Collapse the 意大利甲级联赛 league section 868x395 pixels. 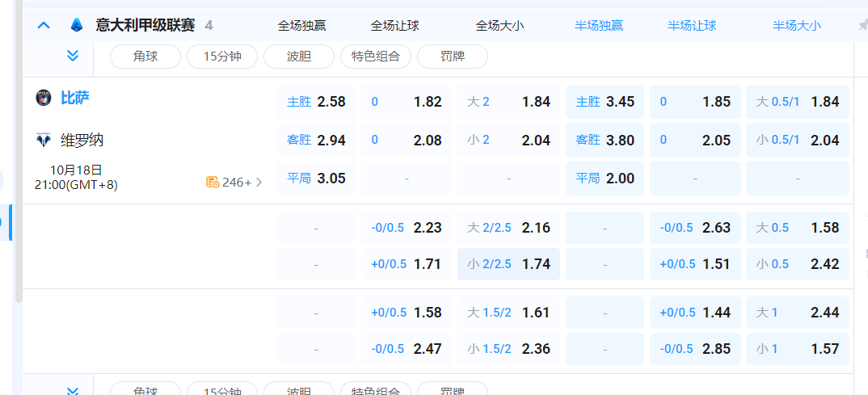point(44,25)
